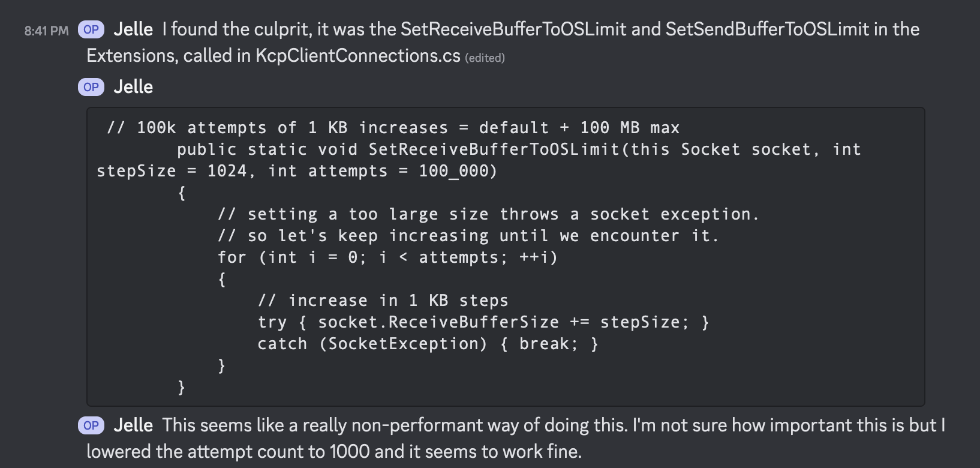Click Jelle's name on the last message

tap(133, 425)
